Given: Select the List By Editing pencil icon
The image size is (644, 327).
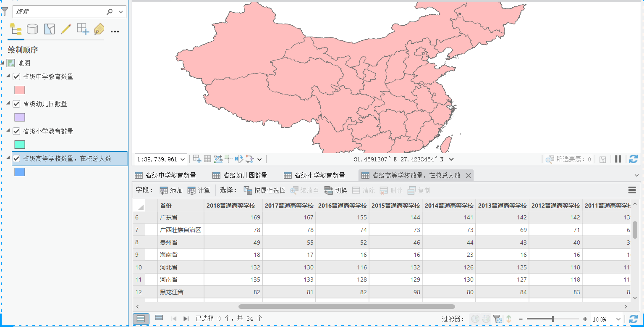Looking at the screenshot, I should tap(66, 29).
